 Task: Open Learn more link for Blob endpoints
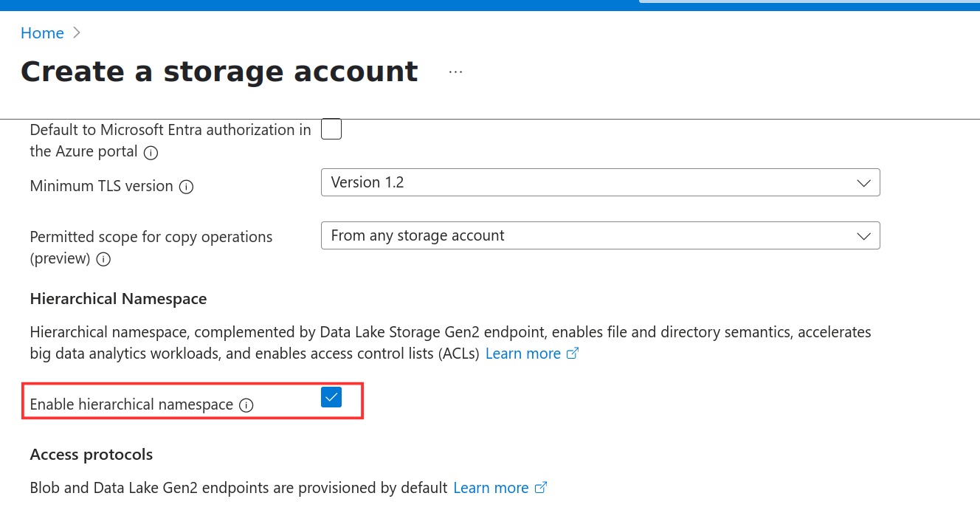(x=500, y=488)
